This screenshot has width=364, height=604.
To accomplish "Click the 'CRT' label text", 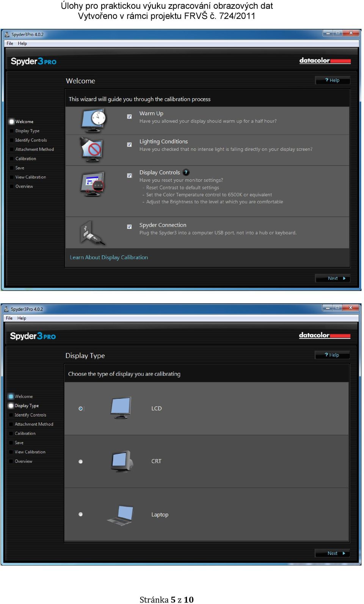I will pyautogui.click(x=156, y=461).
